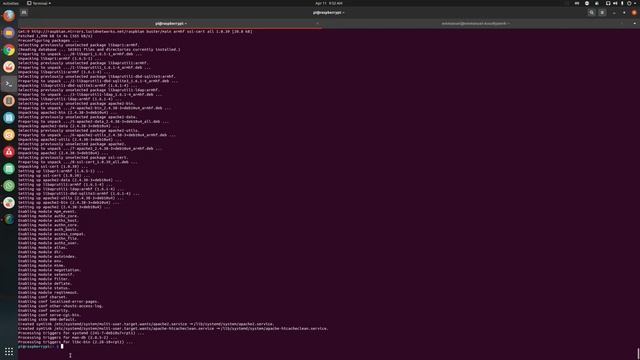Click 'Enabling module status' line
The height and width of the screenshot is (360, 640).
[x=44, y=288]
